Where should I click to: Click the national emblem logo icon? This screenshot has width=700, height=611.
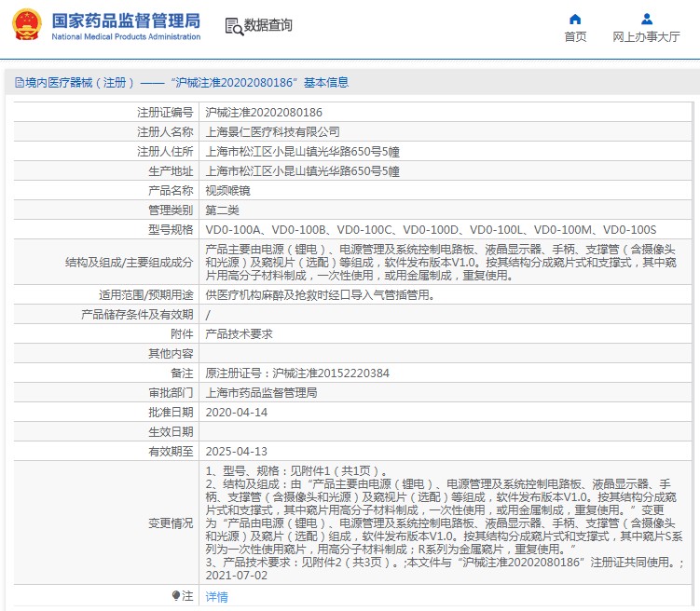tap(24, 25)
